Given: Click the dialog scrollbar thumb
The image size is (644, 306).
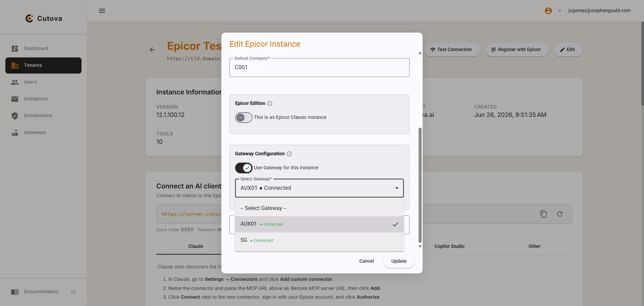Looking at the screenshot, I should coord(420,185).
